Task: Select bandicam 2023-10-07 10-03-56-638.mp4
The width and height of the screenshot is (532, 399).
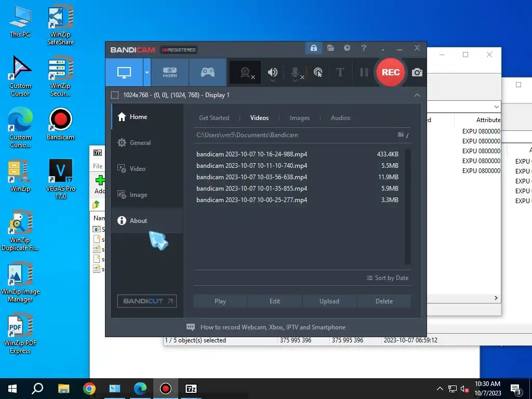Action: 297,177
